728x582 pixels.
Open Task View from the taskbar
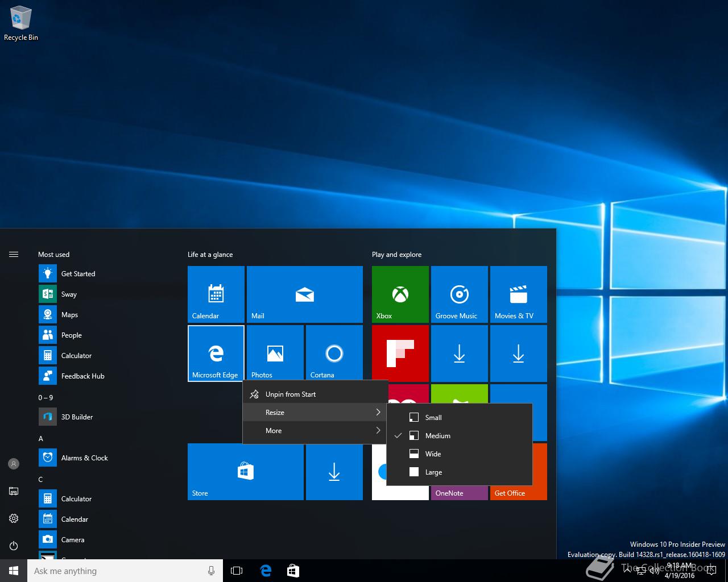237,571
